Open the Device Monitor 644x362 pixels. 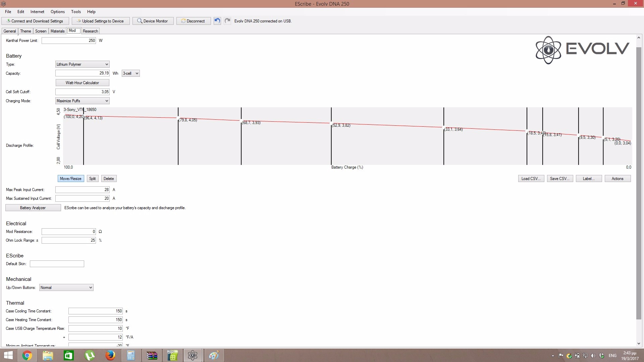(153, 21)
